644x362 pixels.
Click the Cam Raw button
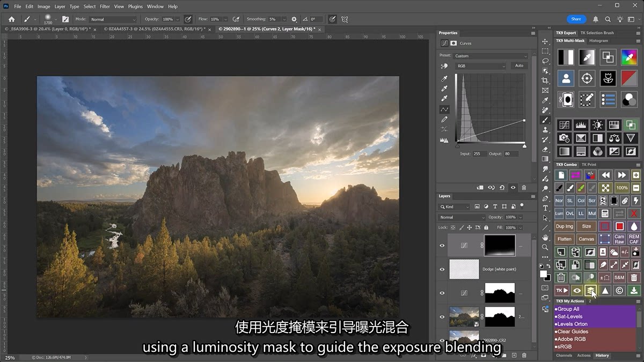(619, 239)
